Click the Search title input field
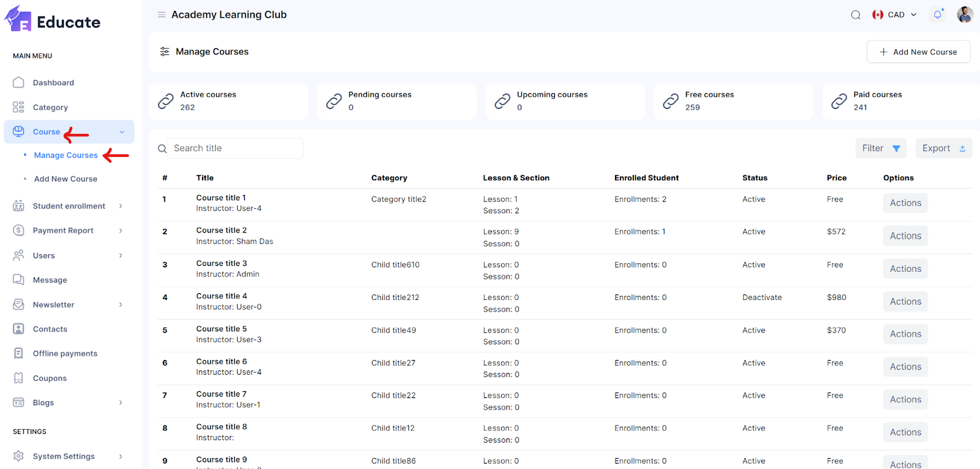This screenshot has width=980, height=469. (x=235, y=148)
